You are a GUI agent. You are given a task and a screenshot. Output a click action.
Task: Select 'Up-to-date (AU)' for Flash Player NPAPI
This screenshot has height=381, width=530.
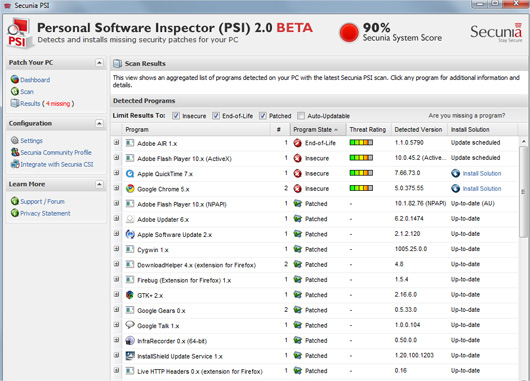(x=473, y=203)
